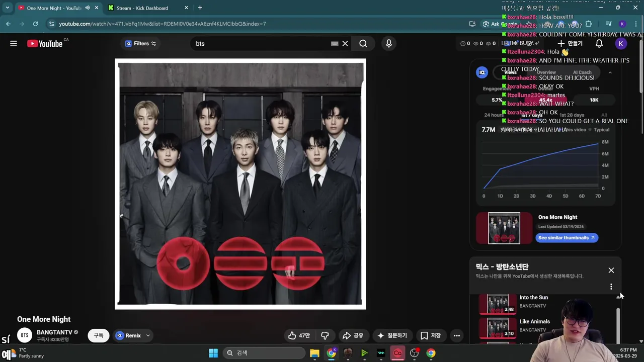Open Chrome media controls icon
644x362 pixels.
(608, 24)
